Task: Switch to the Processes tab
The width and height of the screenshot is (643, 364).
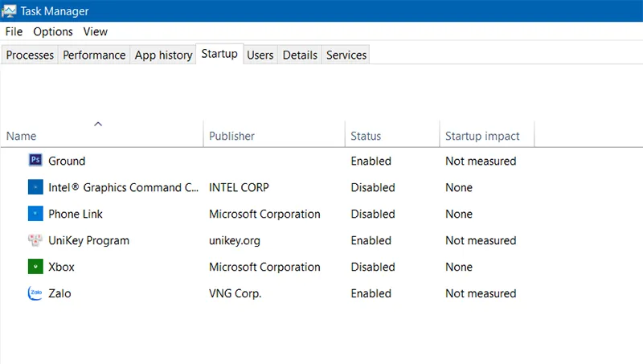Action: tap(30, 55)
